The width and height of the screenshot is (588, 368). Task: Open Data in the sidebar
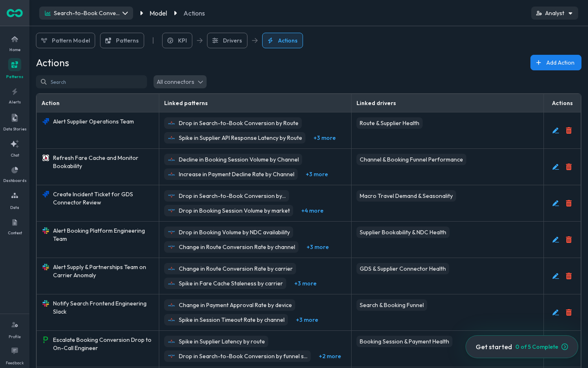[15, 200]
